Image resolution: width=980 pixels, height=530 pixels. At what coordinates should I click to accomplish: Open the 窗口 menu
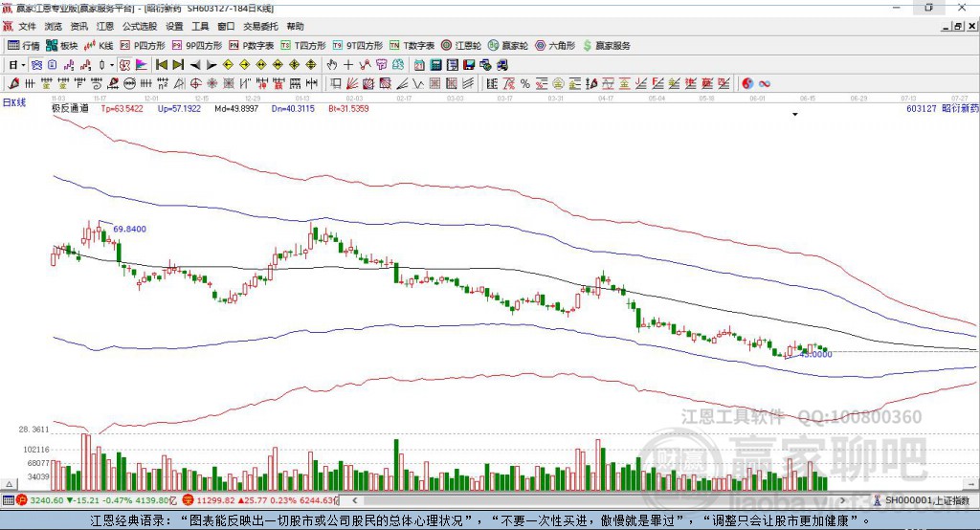pos(226,26)
